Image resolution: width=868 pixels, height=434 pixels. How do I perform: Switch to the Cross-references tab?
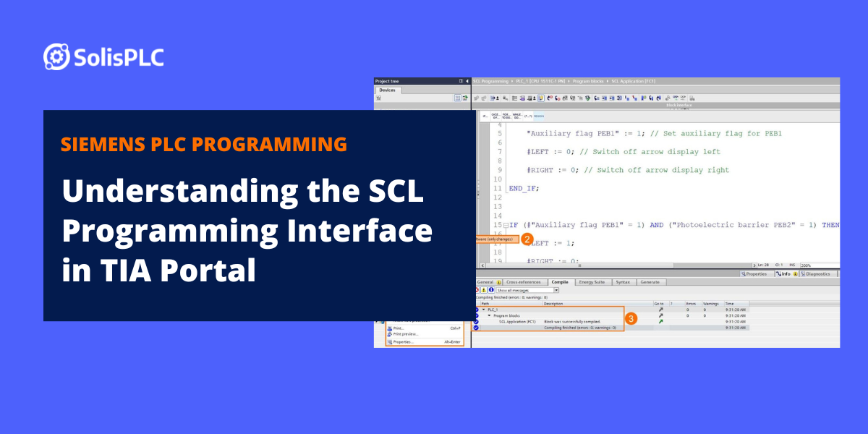coord(523,282)
